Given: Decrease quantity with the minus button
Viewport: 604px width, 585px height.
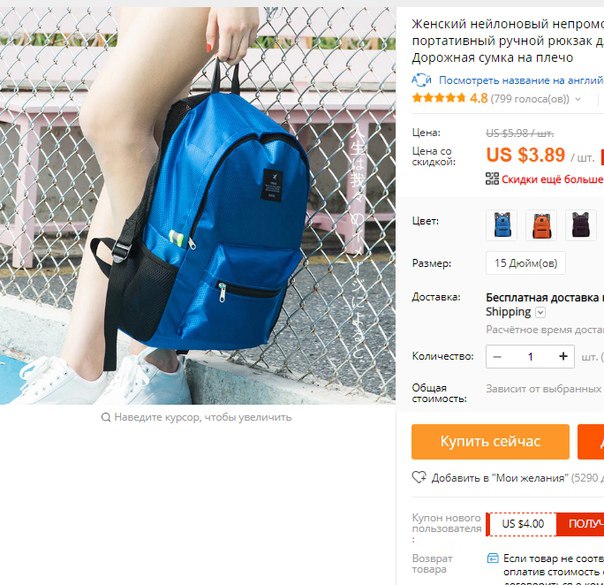Looking at the screenshot, I should [x=497, y=357].
